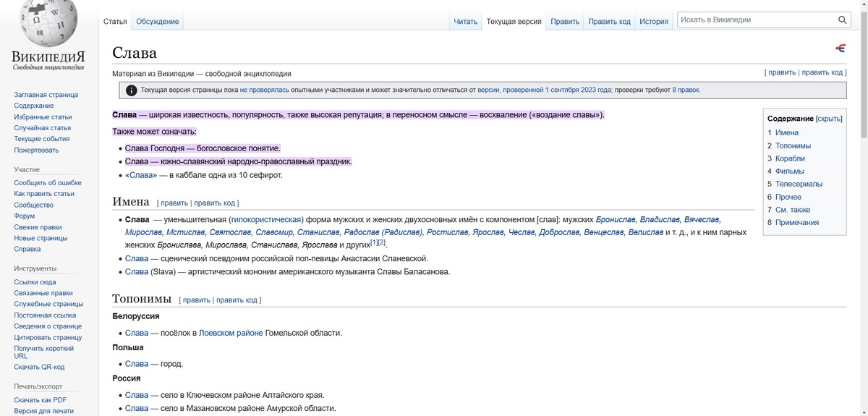Jump to contents item 5 Телесериалы
The height and width of the screenshot is (416, 868).
(x=795, y=184)
